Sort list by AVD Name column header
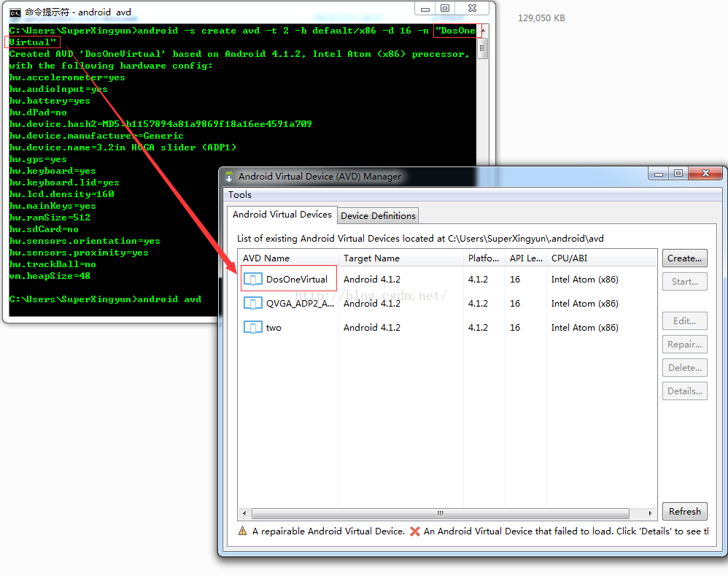 coord(266,258)
